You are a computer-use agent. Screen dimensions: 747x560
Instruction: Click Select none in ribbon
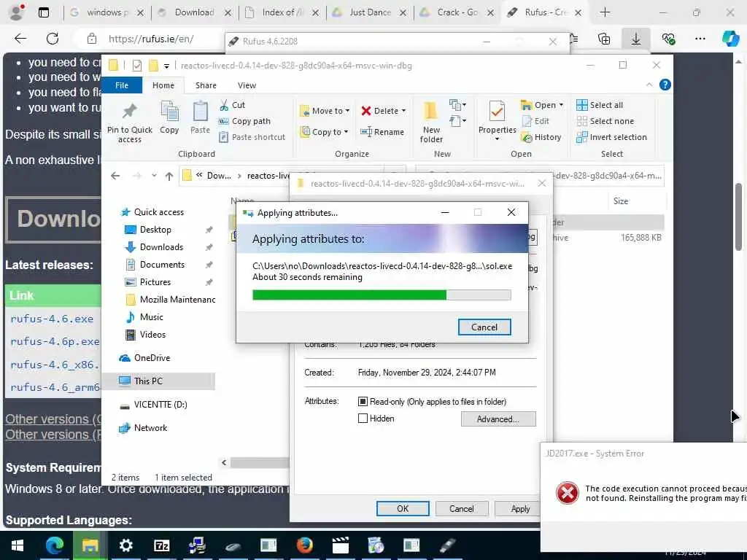[605, 122]
